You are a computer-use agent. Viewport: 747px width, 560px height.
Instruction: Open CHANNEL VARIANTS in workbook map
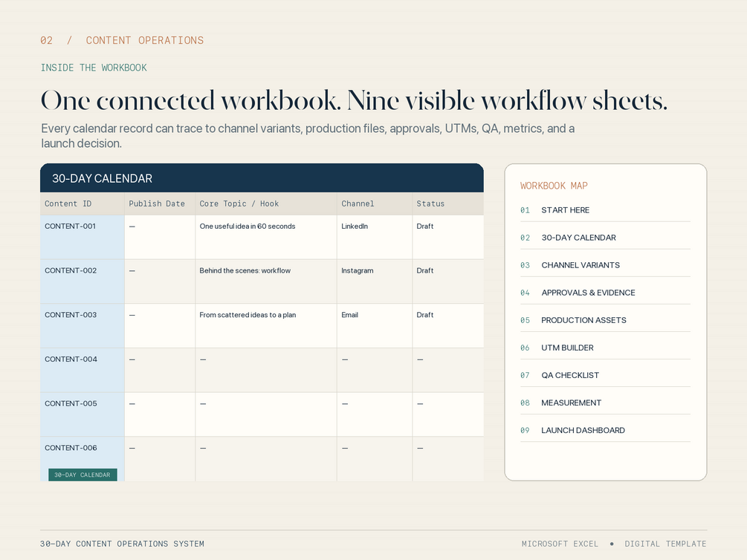pyautogui.click(x=605, y=265)
